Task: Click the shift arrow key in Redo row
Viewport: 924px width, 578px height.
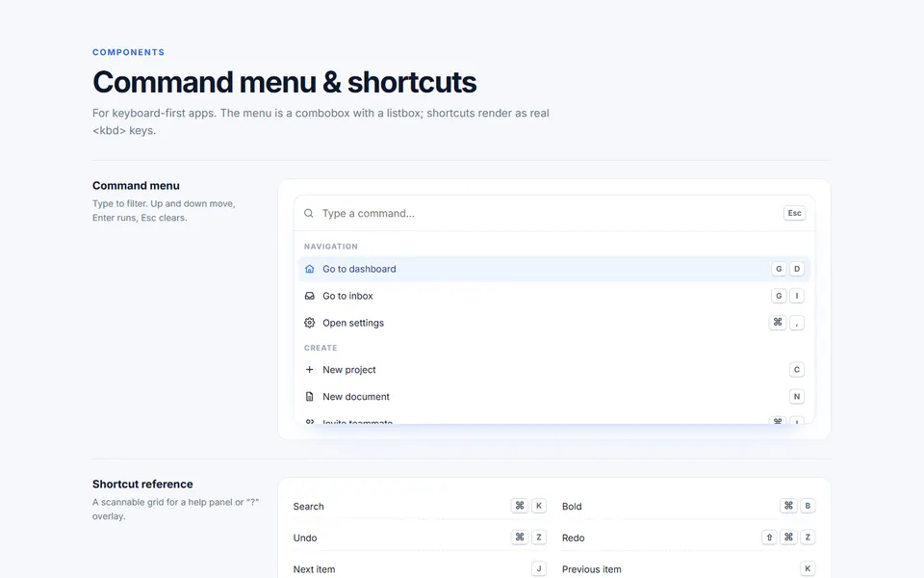Action: coord(769,538)
